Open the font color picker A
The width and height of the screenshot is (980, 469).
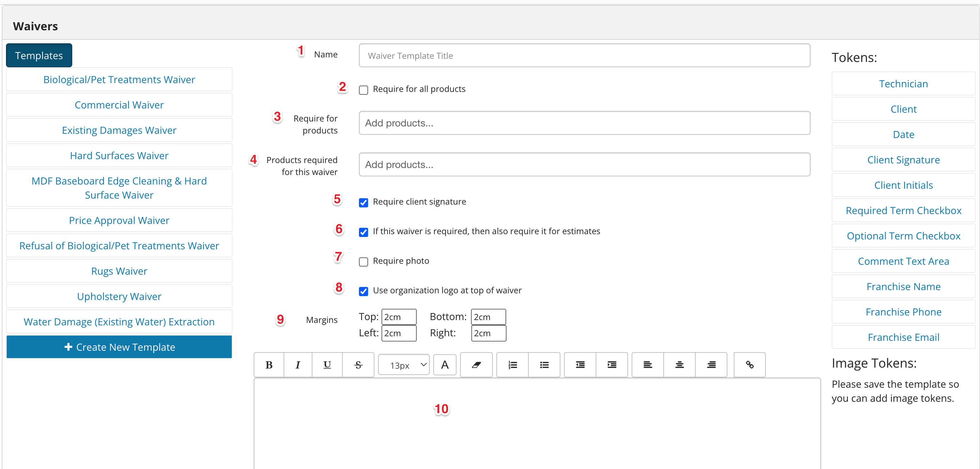pyautogui.click(x=445, y=365)
